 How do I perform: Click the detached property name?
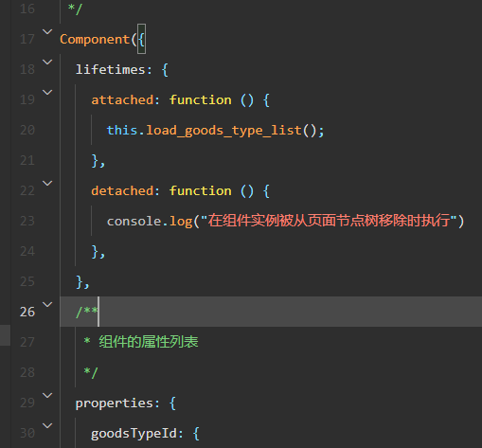[x=122, y=191]
